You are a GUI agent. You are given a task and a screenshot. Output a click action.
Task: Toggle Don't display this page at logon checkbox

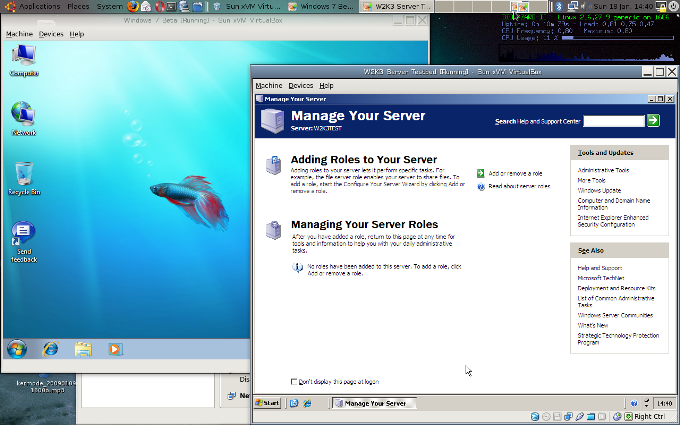point(294,382)
